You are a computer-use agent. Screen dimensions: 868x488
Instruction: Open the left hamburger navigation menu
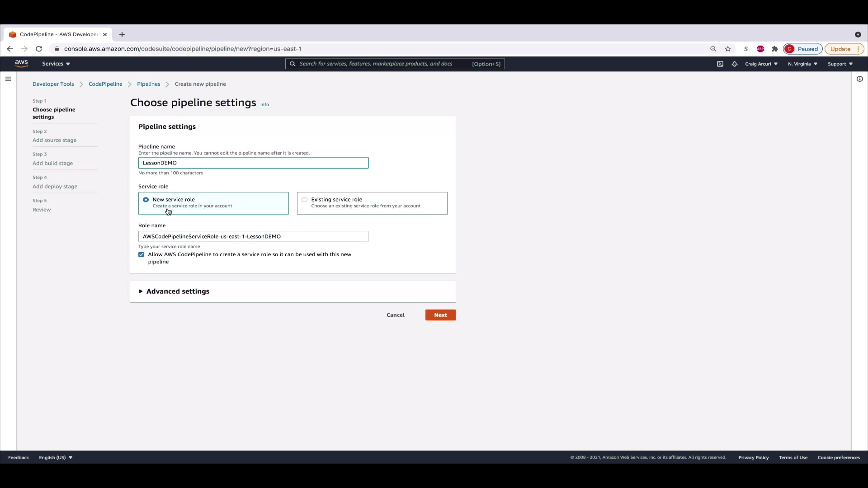(x=8, y=79)
